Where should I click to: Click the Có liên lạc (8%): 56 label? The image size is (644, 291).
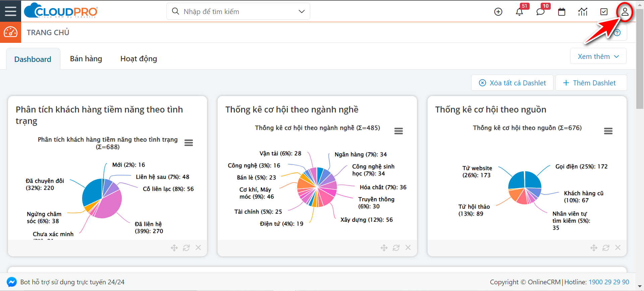[168, 189]
